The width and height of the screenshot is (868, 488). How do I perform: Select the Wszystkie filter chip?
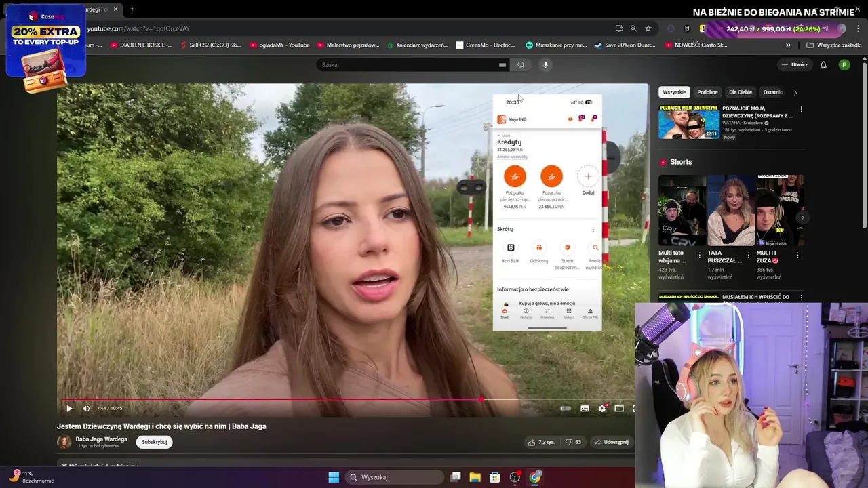674,92
